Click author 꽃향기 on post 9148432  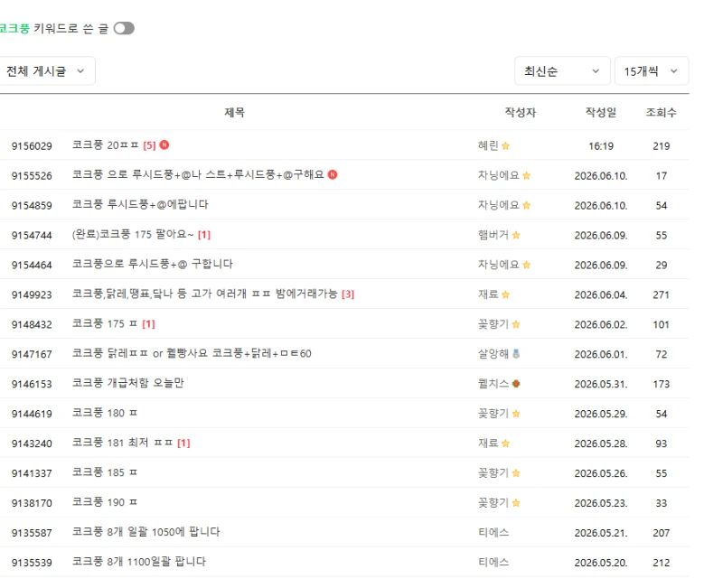[x=493, y=324]
